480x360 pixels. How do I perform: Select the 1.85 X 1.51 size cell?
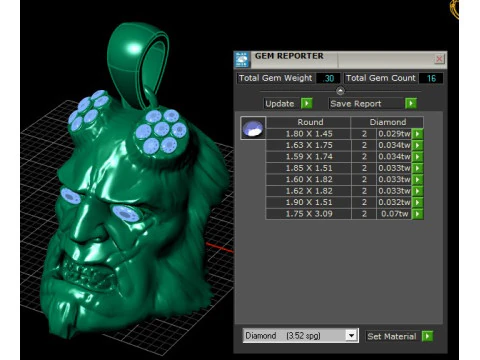coord(309,168)
